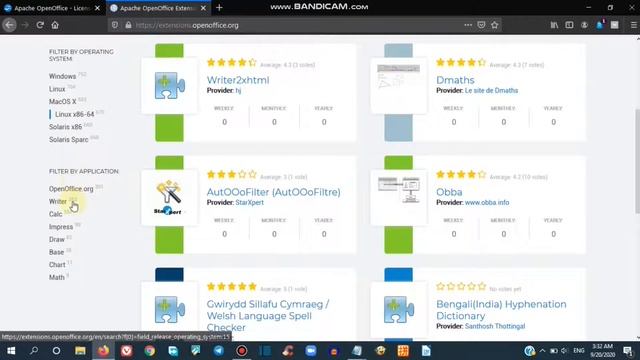Click AutOOoFilter StarXpert logo thumbnail
Viewport: 640px width, 360px height.
(x=169, y=198)
